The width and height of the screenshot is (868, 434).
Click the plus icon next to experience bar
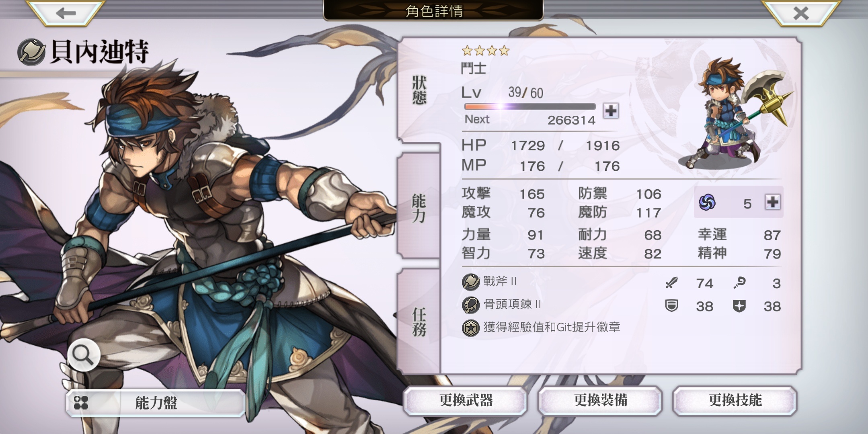610,111
